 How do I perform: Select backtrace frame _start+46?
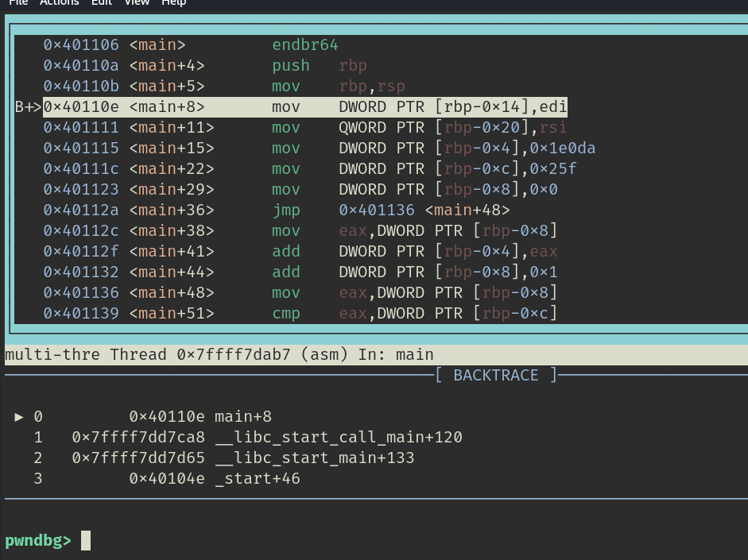coord(257,478)
